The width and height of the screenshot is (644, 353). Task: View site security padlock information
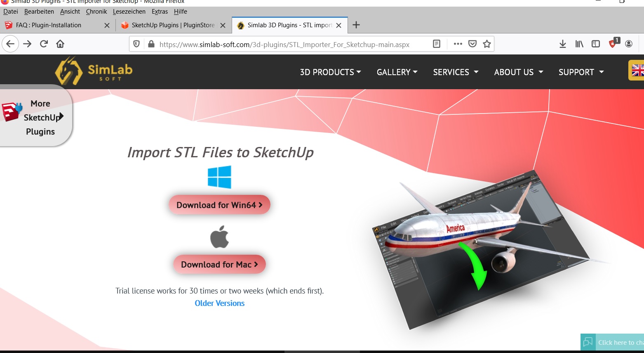point(151,44)
